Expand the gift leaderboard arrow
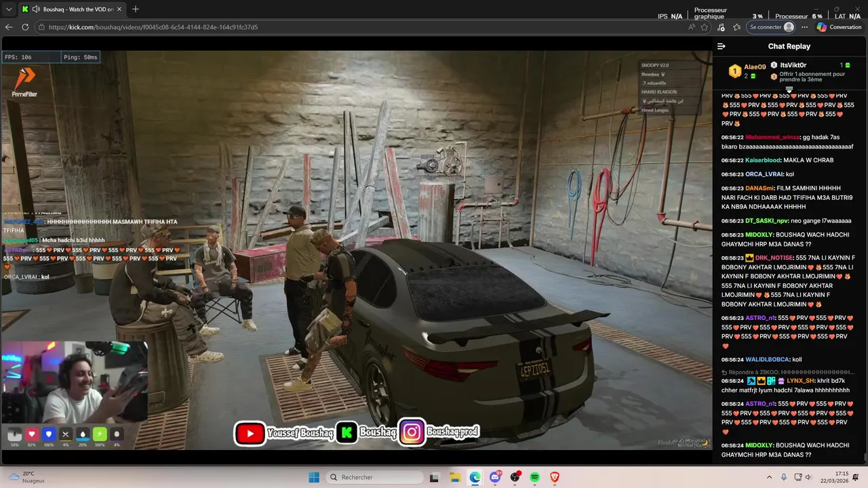 (x=789, y=89)
